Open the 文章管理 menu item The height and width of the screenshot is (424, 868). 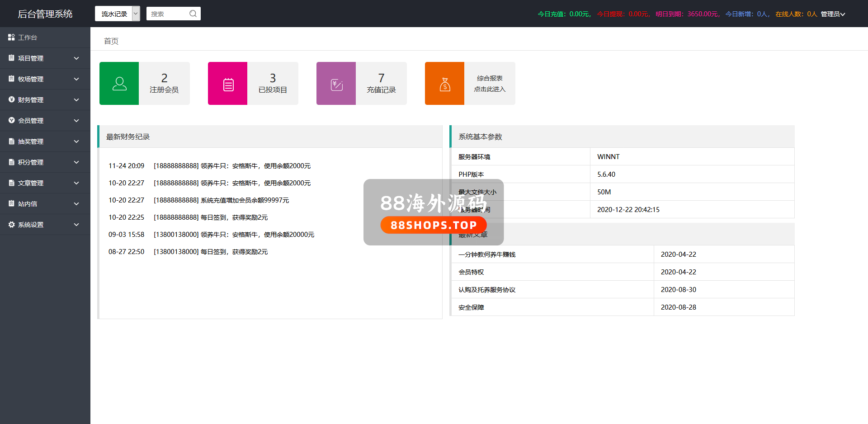31,183
